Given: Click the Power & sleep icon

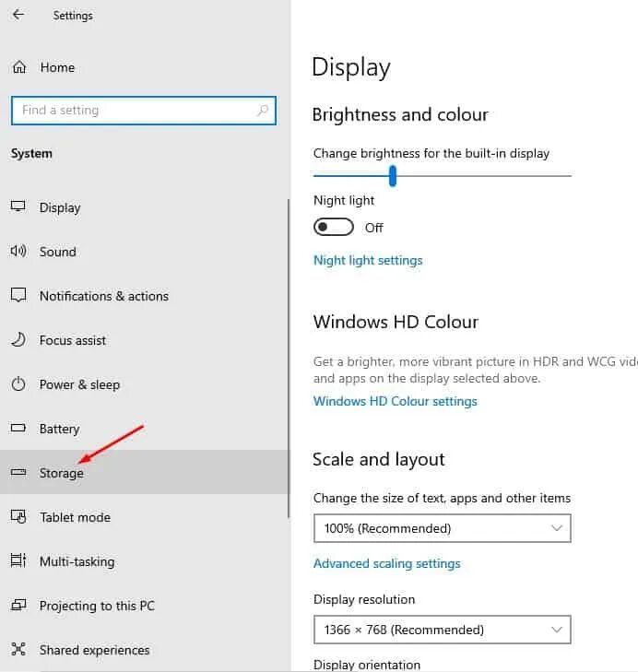Looking at the screenshot, I should tap(18, 384).
